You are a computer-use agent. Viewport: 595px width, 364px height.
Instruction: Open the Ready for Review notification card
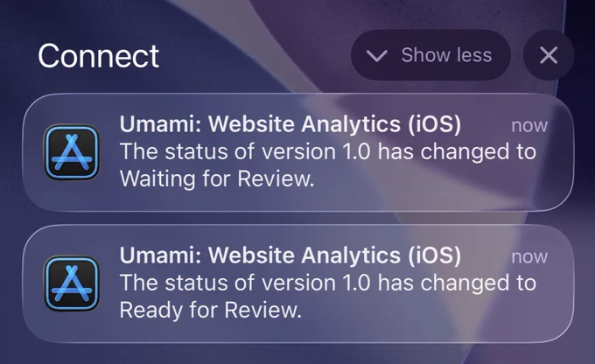point(297,283)
